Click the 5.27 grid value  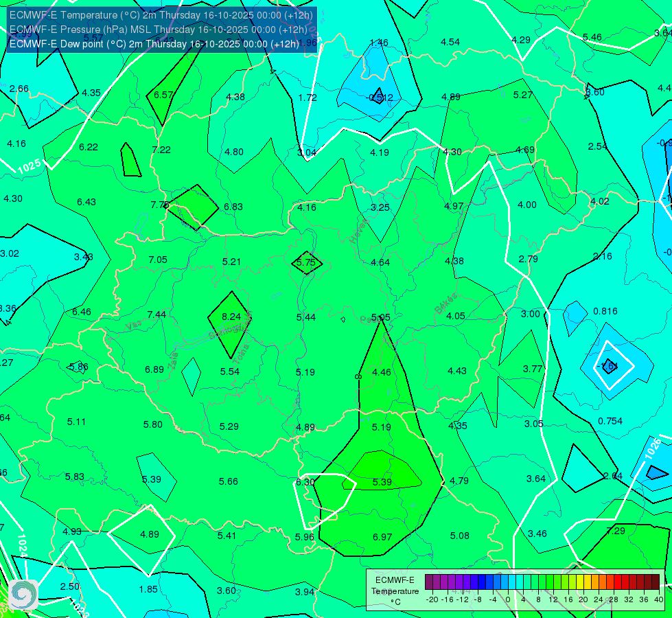click(x=523, y=95)
